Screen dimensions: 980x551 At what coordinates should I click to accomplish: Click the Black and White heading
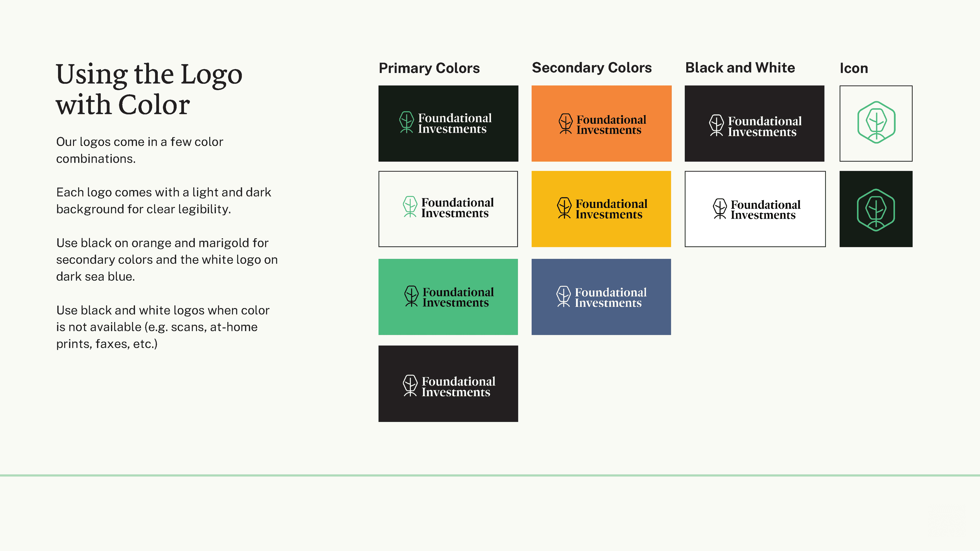click(x=740, y=68)
